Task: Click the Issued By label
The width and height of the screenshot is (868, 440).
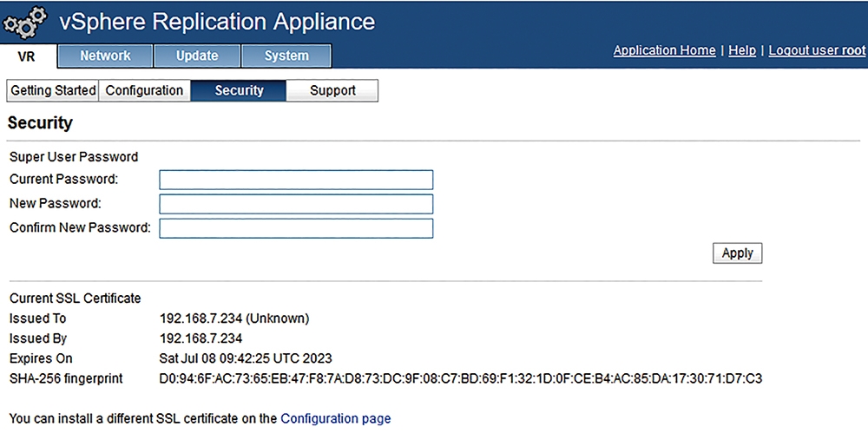Action: click(x=38, y=338)
